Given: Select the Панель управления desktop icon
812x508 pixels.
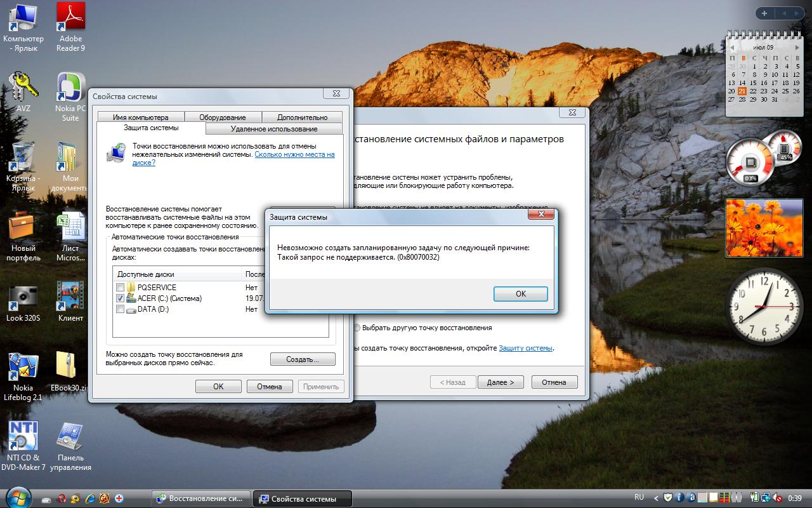Looking at the screenshot, I should click(x=70, y=446).
